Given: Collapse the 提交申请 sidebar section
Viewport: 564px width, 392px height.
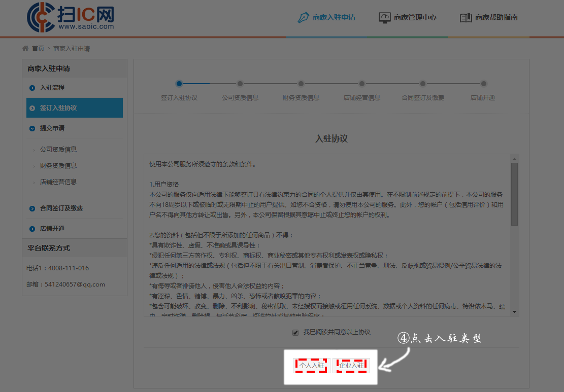Looking at the screenshot, I should pyautogui.click(x=32, y=128).
